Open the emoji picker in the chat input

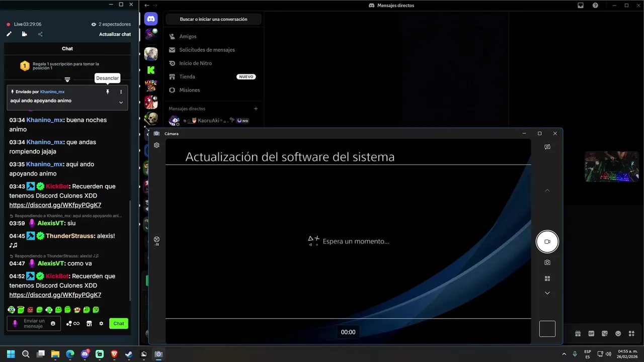(53, 323)
